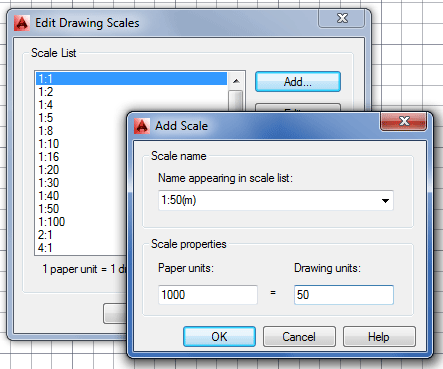Close the Add Scale dialog
The width and height of the screenshot is (443, 369).
(404, 121)
